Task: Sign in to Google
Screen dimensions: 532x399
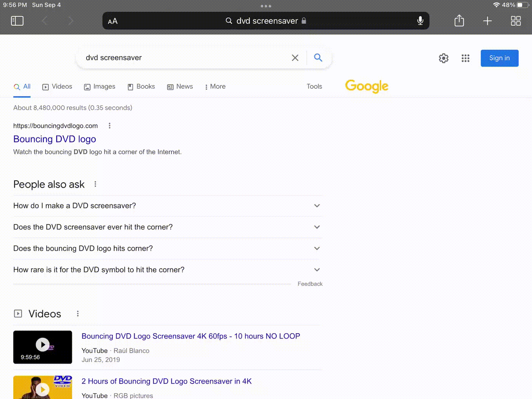Action: click(499, 58)
